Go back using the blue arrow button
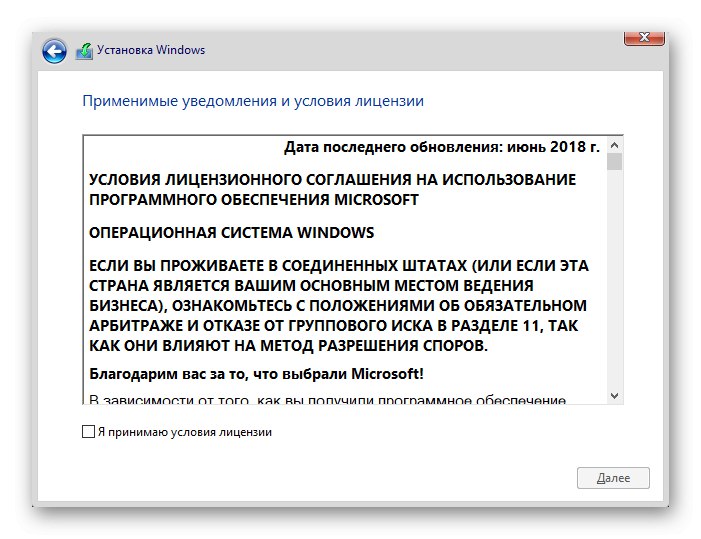Image resolution: width=701 pixels, height=539 pixels. [54, 51]
